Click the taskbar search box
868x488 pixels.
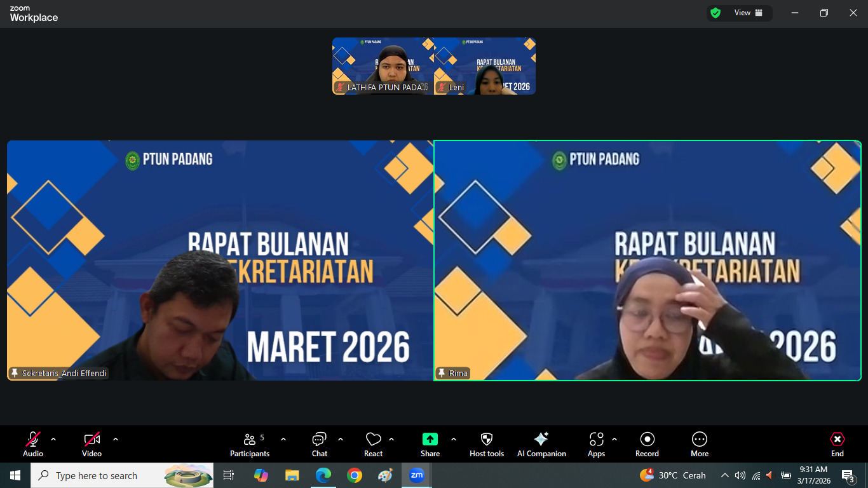[x=122, y=475]
